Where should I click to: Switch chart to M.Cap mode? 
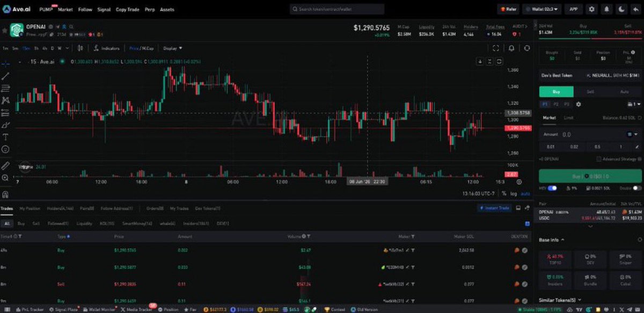point(148,48)
